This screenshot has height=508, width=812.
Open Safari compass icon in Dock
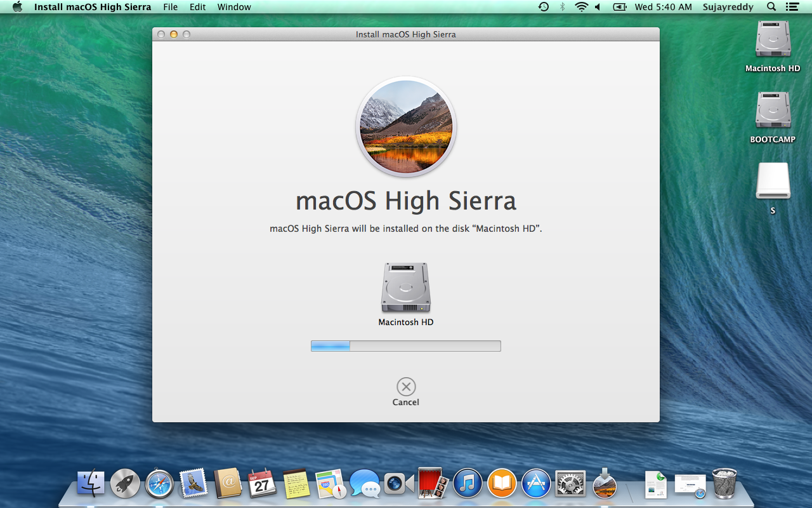159,484
